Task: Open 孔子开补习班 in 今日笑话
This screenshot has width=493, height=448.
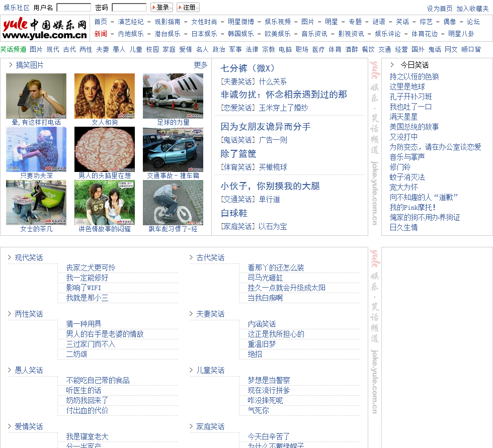Action: point(410,97)
